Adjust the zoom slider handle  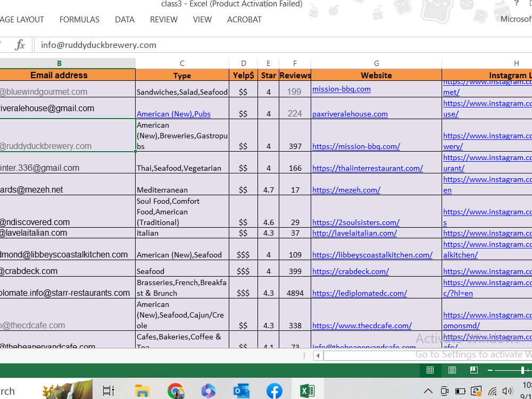pos(523,370)
